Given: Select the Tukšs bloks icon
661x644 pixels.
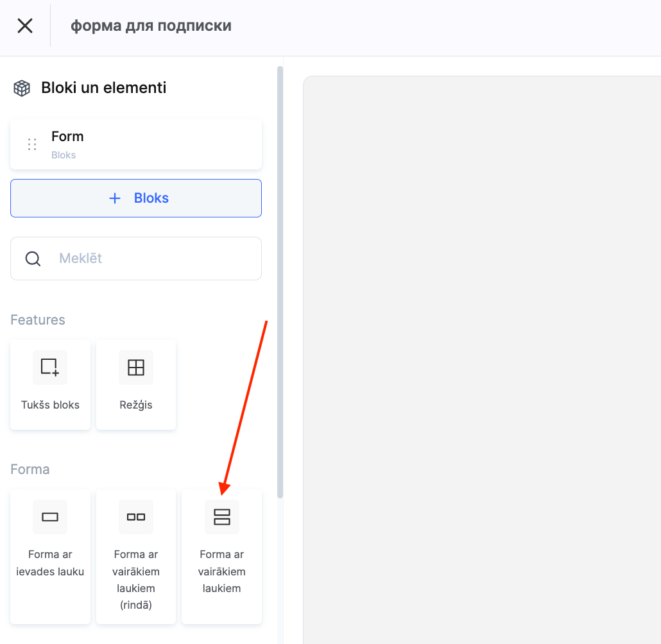Looking at the screenshot, I should point(50,368).
